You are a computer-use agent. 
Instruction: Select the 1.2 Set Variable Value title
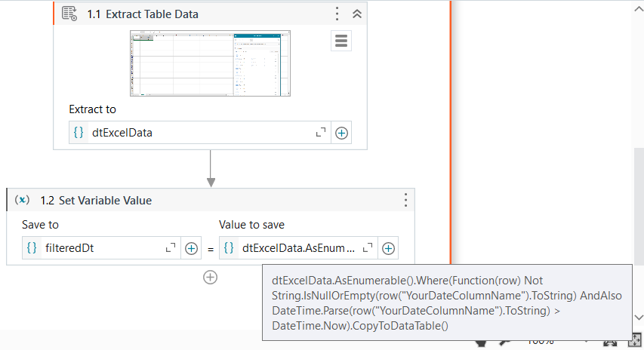pos(96,201)
